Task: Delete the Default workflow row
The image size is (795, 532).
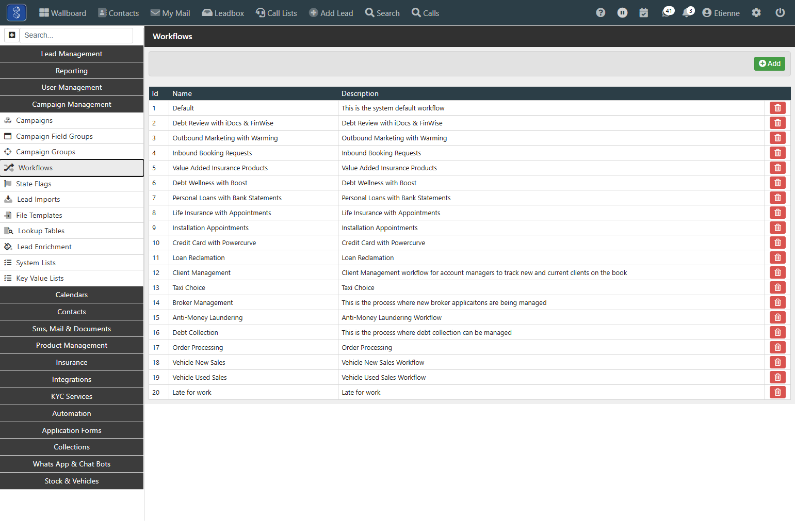Action: point(777,108)
